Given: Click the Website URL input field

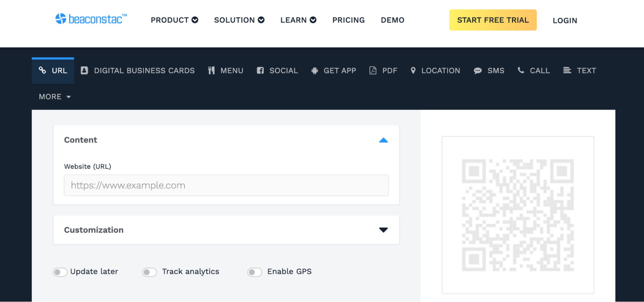Looking at the screenshot, I should [x=226, y=185].
